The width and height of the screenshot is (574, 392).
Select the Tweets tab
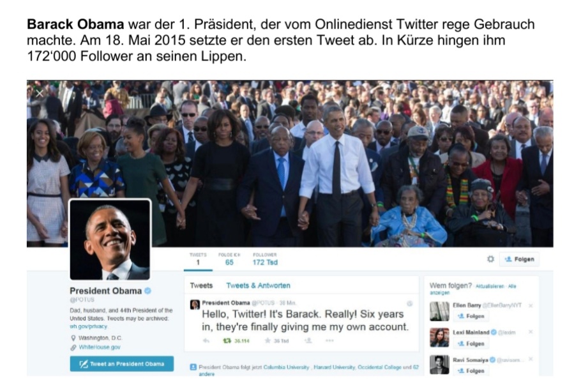tap(201, 285)
